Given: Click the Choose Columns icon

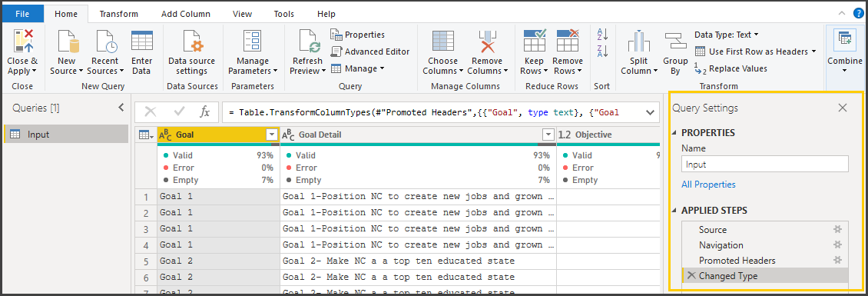Looking at the screenshot, I should point(443,41).
